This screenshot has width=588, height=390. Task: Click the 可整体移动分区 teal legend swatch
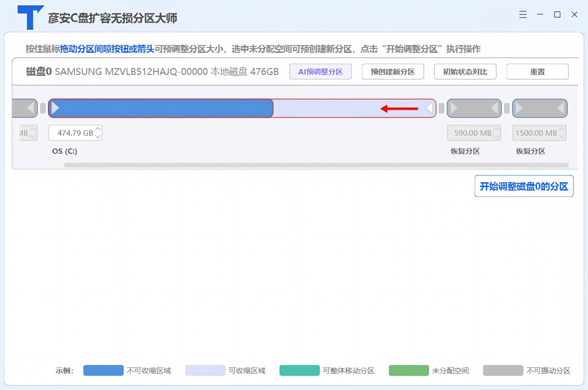[x=299, y=370]
